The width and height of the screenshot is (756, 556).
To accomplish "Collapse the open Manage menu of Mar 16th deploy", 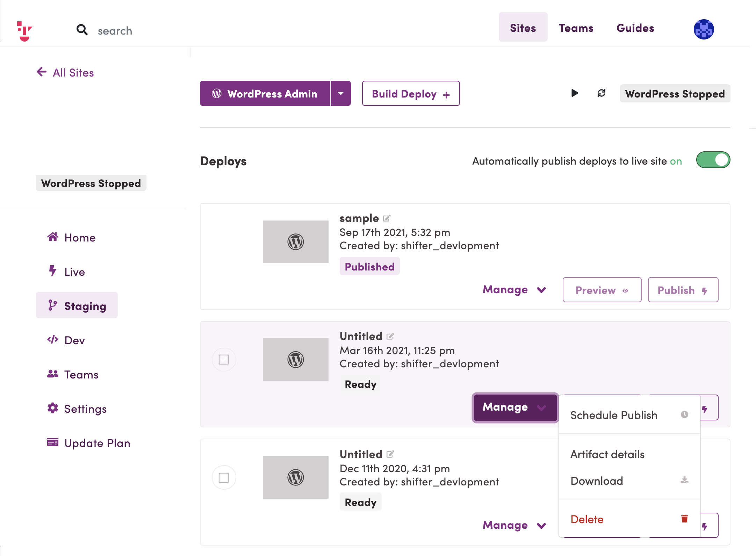I will point(515,407).
